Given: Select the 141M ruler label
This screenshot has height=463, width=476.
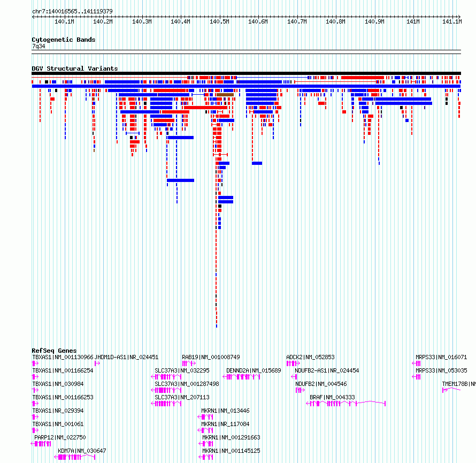Looking at the screenshot, I should click(x=413, y=21).
